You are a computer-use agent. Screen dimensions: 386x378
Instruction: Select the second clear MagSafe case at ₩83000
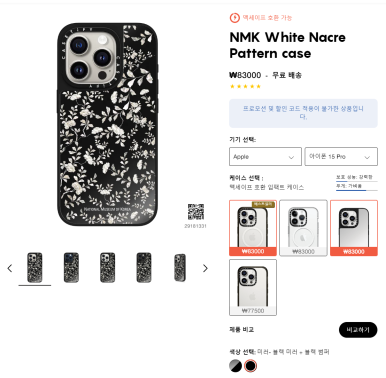(x=303, y=228)
